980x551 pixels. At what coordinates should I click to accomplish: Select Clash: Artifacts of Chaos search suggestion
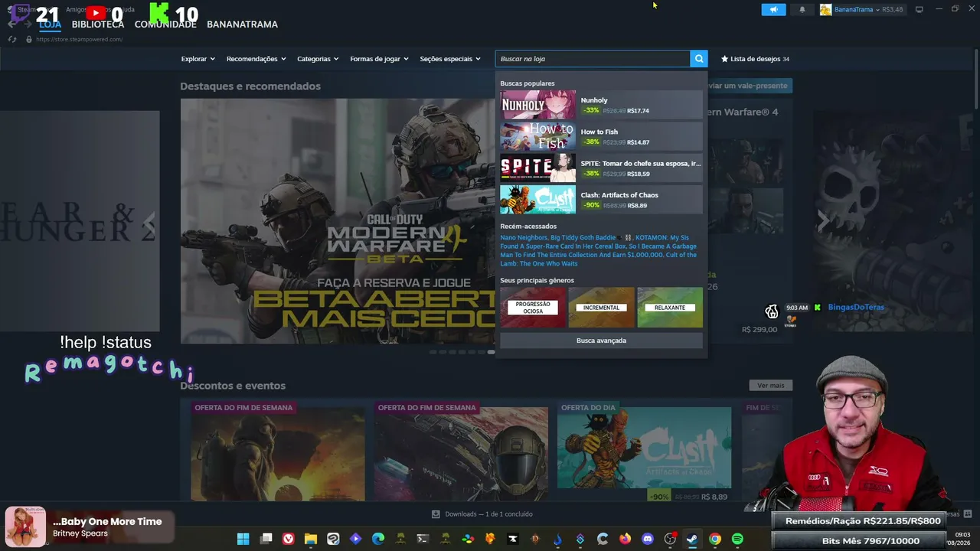click(601, 200)
